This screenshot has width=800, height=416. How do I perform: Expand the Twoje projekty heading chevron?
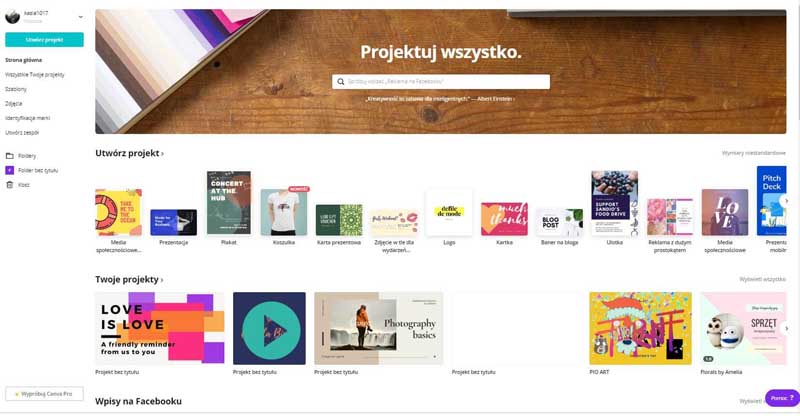(x=162, y=280)
